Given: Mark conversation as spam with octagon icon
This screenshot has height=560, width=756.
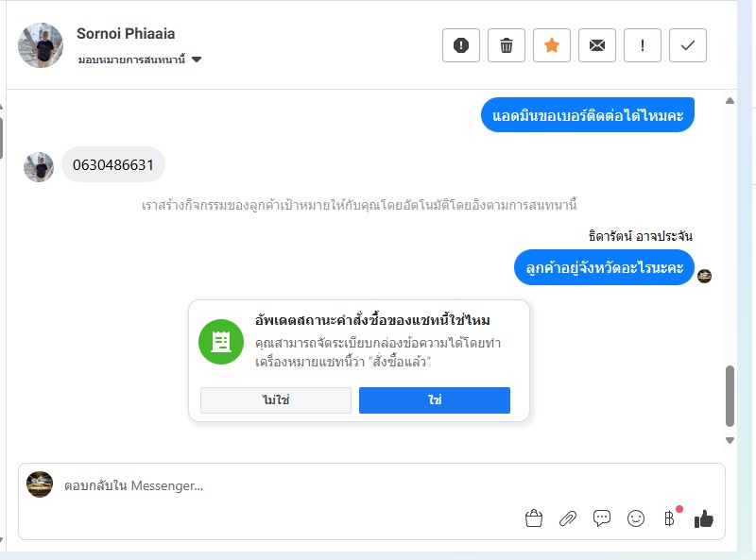Looking at the screenshot, I should coord(461,45).
